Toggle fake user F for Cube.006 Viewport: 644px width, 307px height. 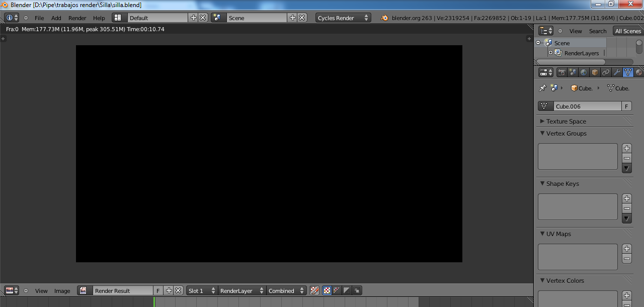pos(627,106)
